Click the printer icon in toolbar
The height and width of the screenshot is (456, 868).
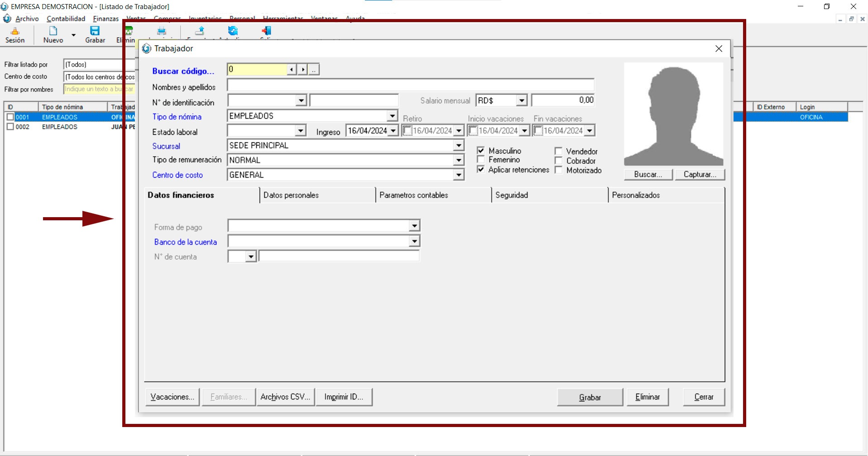click(x=162, y=31)
